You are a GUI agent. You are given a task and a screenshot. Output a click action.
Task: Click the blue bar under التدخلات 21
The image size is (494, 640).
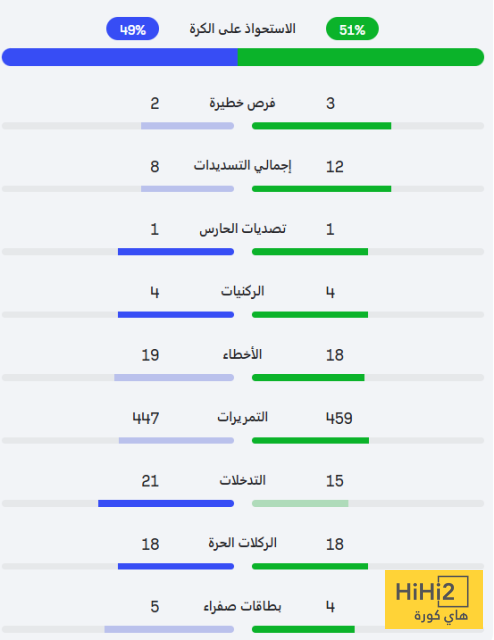click(x=166, y=504)
